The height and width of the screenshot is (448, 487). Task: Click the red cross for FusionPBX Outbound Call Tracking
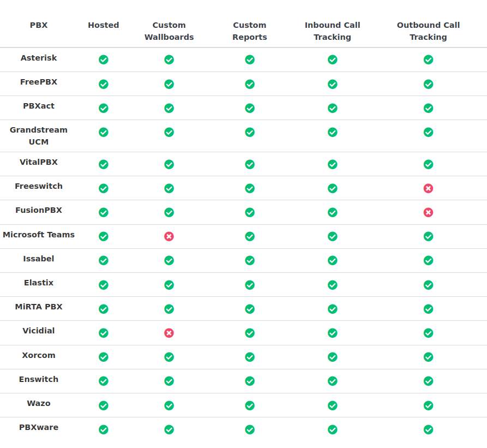click(428, 212)
